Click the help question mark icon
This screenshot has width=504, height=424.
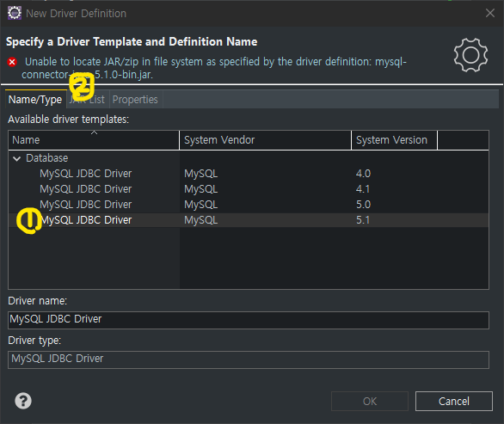tap(23, 401)
